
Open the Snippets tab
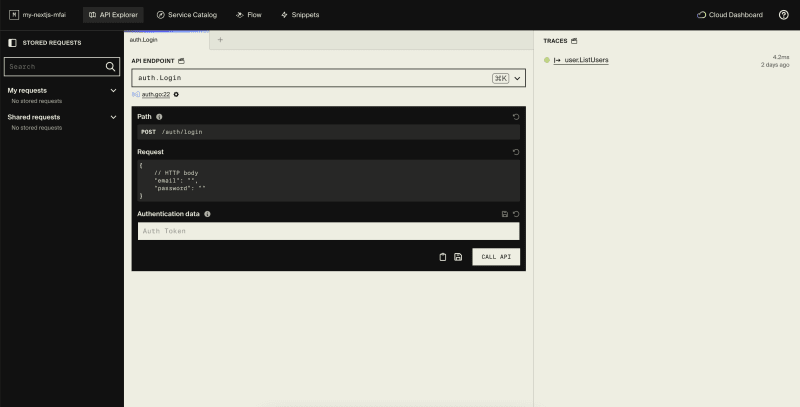(x=300, y=15)
